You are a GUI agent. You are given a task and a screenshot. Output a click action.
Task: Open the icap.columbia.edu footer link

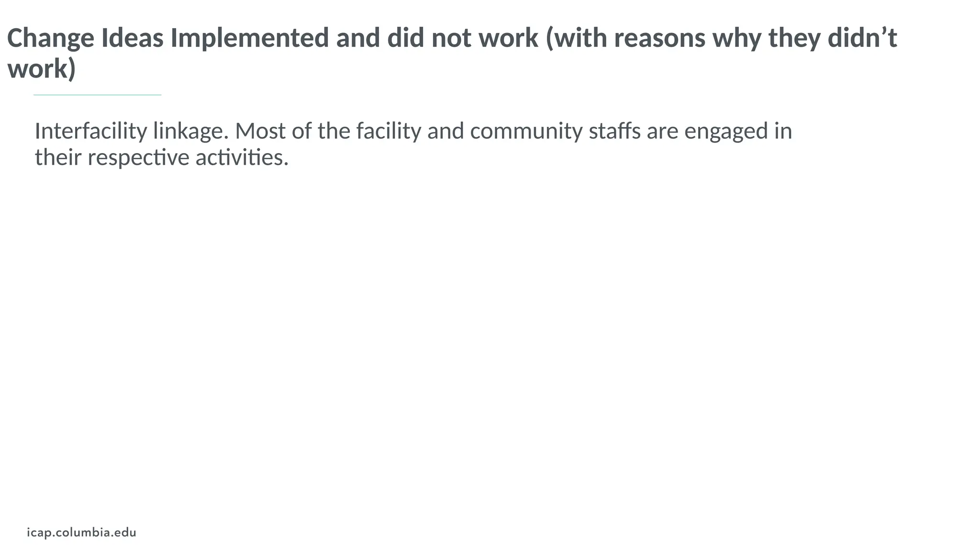coord(82,532)
